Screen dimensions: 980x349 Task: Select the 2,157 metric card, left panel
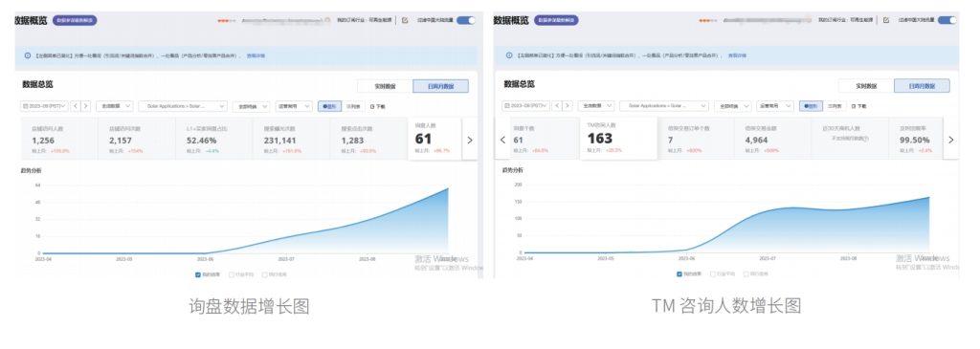click(x=137, y=140)
